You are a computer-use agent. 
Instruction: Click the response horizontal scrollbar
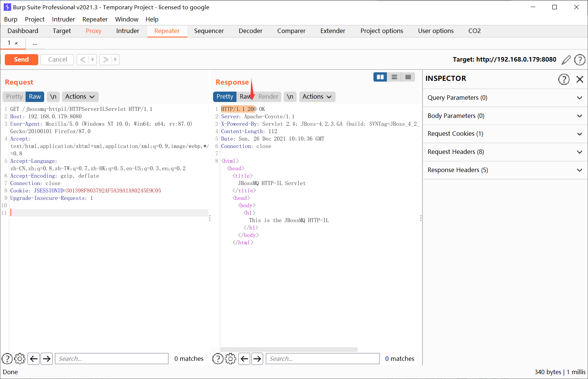tap(289, 349)
